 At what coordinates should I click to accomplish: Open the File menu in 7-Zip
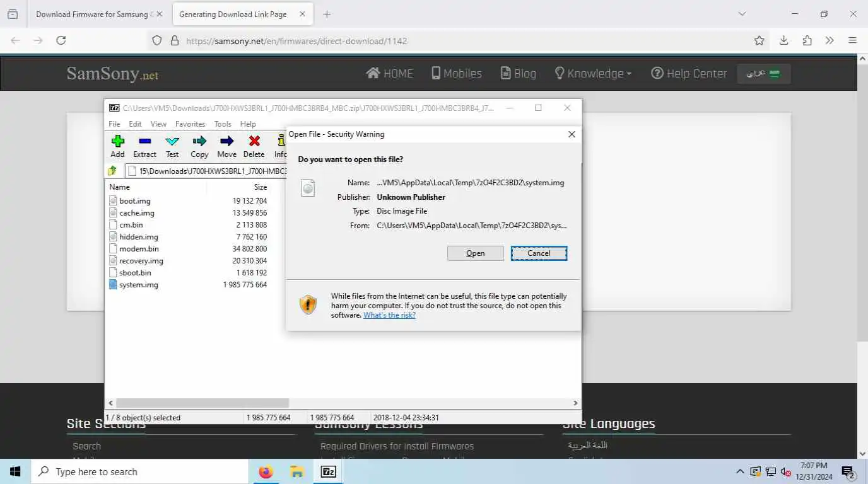coord(114,124)
